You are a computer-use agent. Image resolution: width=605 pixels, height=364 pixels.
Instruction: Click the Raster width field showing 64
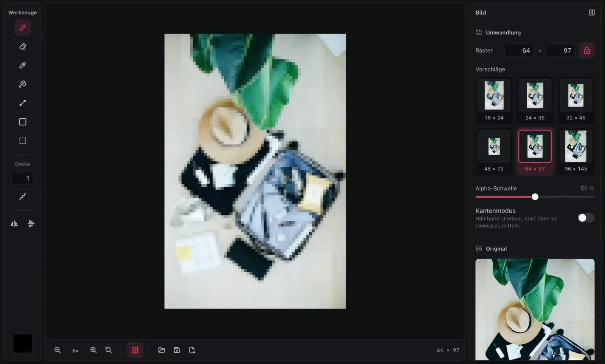click(519, 50)
